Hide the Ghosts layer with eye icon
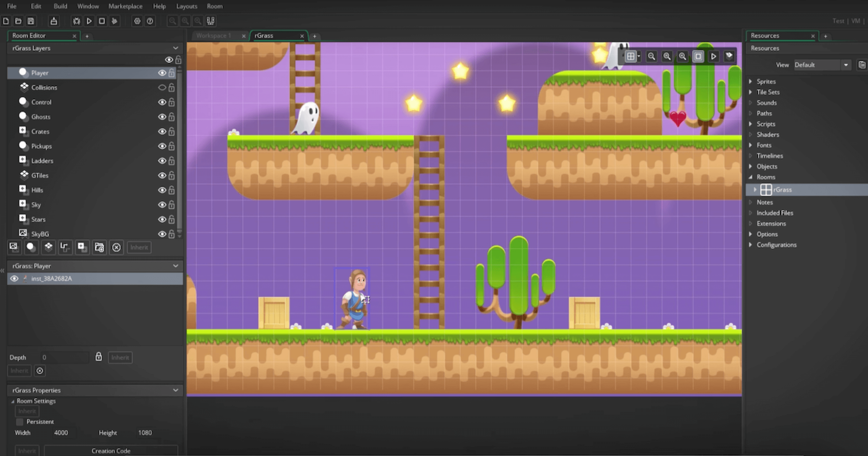This screenshot has height=456, width=868. 162,117
